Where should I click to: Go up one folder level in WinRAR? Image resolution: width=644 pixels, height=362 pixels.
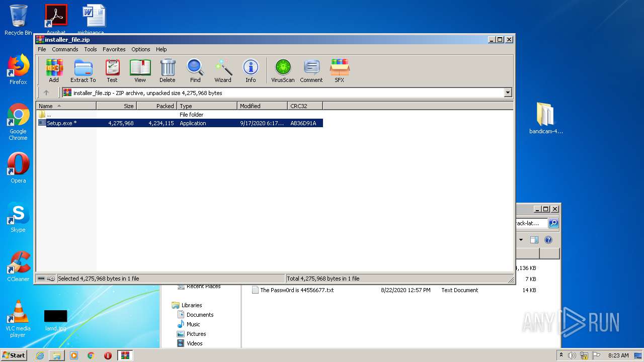point(46,93)
